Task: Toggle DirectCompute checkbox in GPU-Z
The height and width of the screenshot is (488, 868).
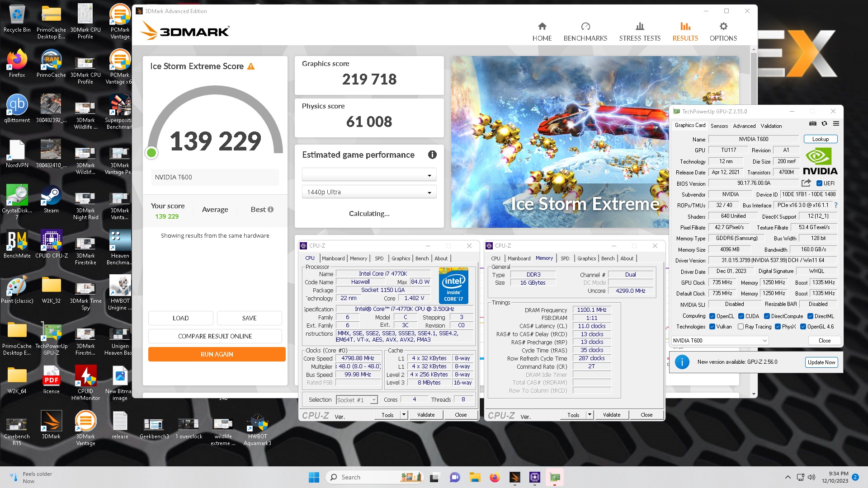Action: tap(767, 316)
